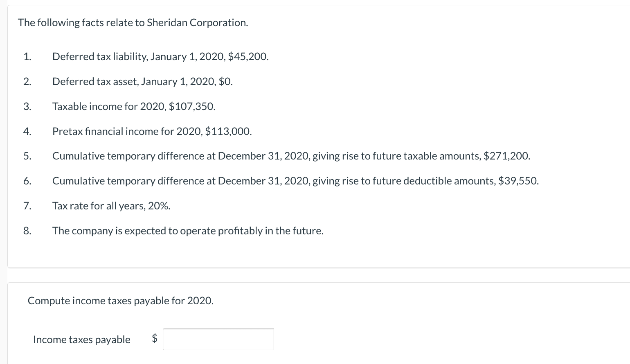
Task: Click the Income taxes payable answer box
Action: tap(218, 339)
